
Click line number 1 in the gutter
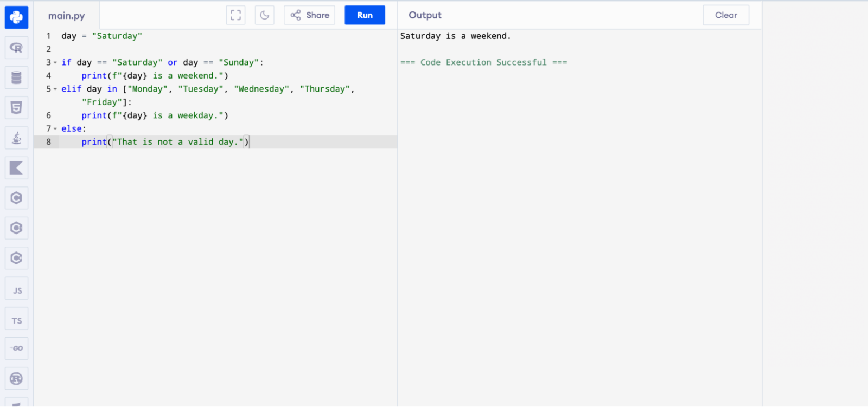pyautogui.click(x=48, y=36)
